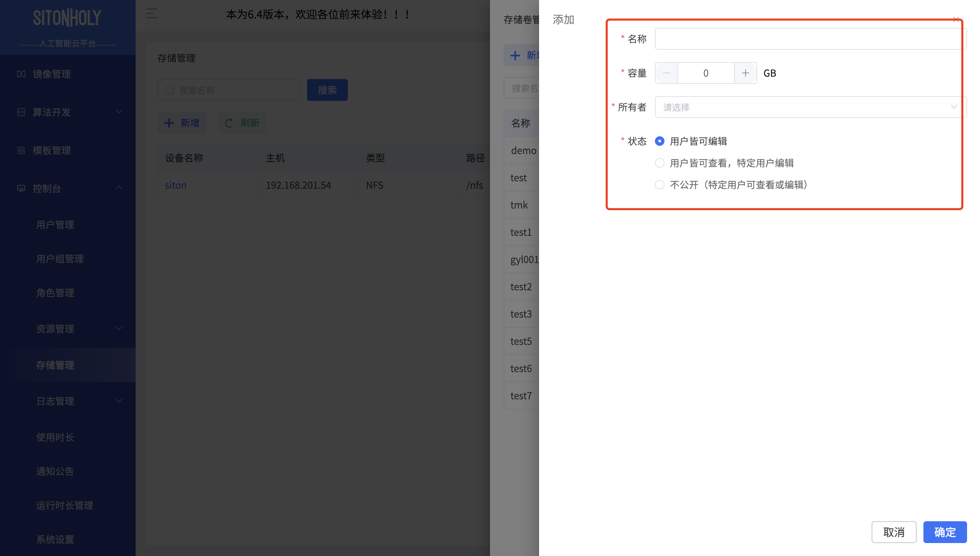Viewport: 980px width, 556px height.
Task: Click the 名称 text input field
Action: [x=810, y=39]
